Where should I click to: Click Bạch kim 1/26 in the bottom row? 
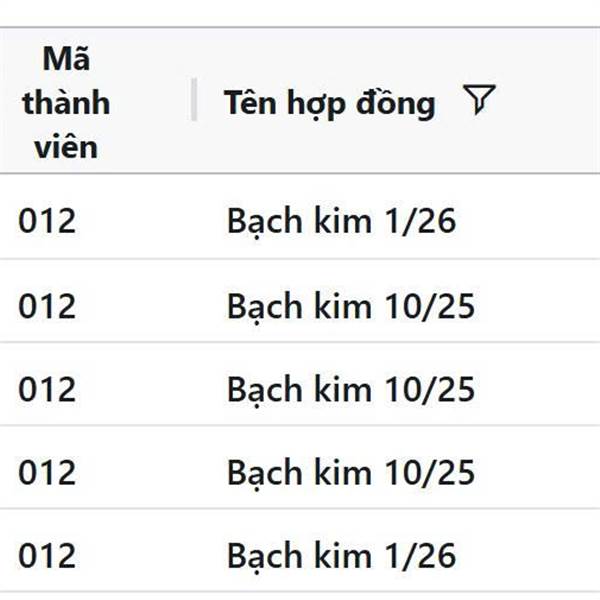pyautogui.click(x=341, y=557)
